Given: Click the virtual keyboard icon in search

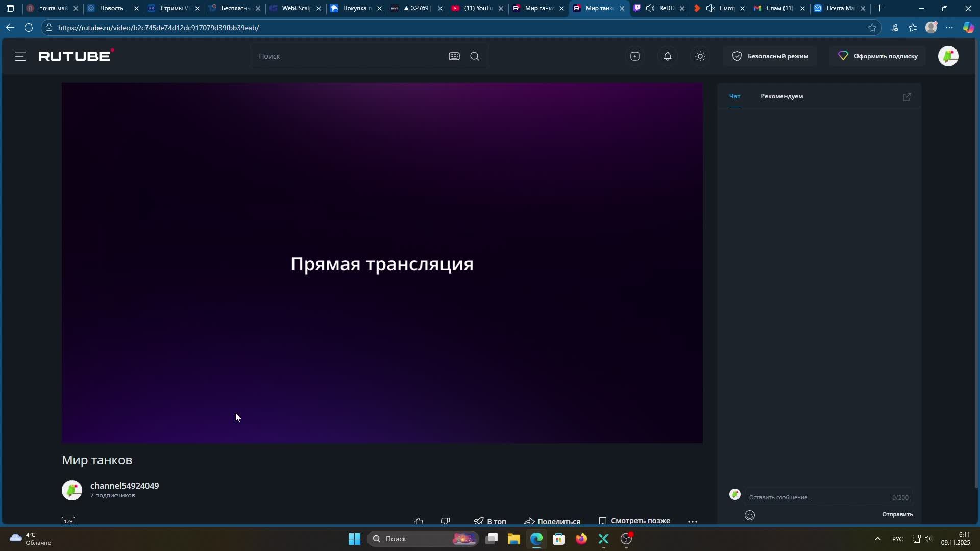Looking at the screenshot, I should point(454,56).
